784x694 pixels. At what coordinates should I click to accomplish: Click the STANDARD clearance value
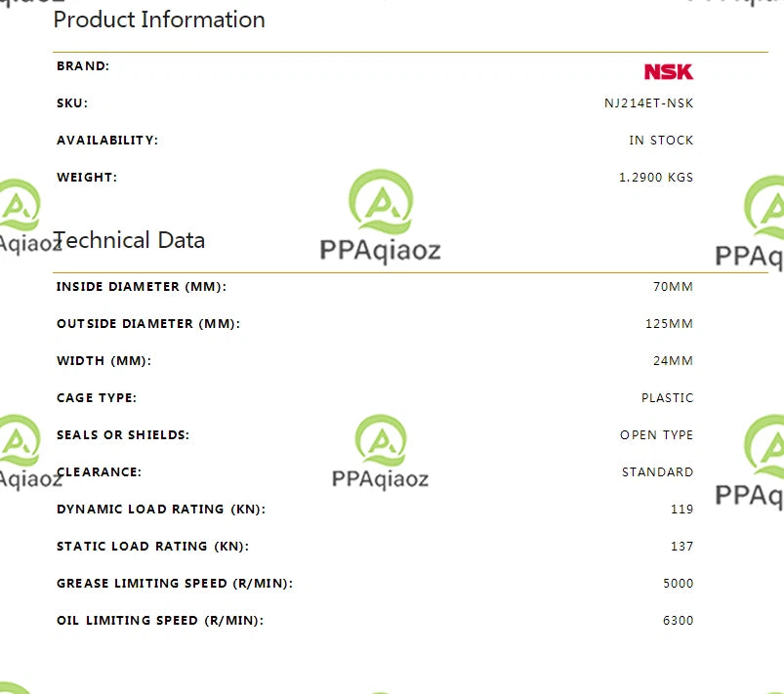(657, 472)
